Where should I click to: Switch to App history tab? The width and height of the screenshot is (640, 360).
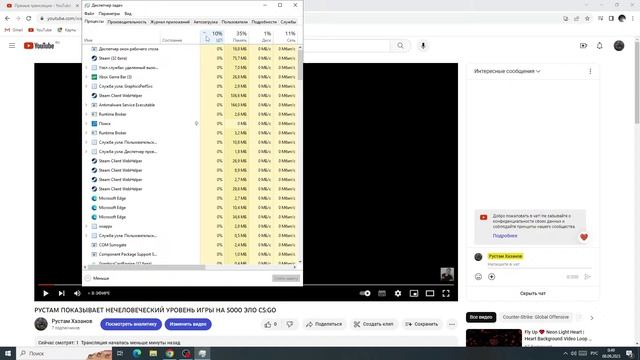pos(170,22)
